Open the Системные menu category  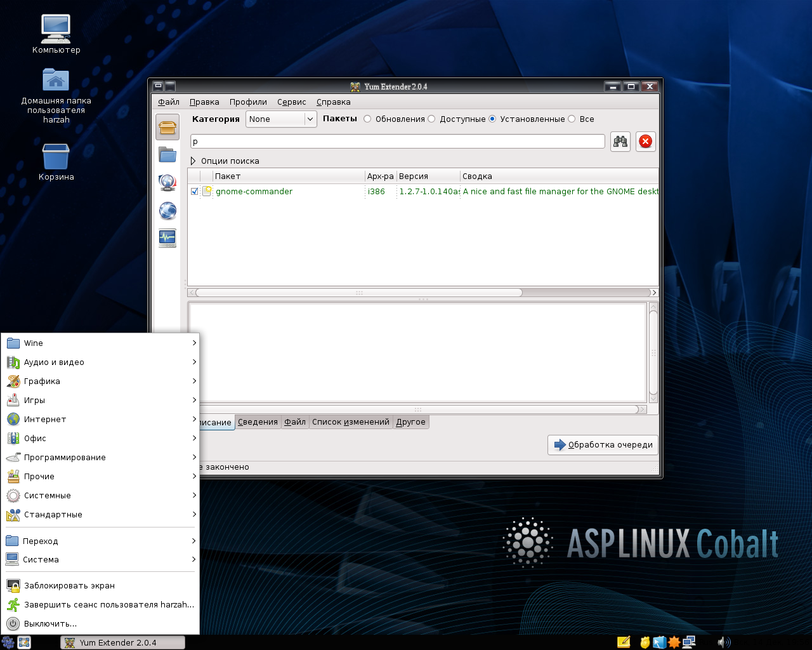point(100,495)
